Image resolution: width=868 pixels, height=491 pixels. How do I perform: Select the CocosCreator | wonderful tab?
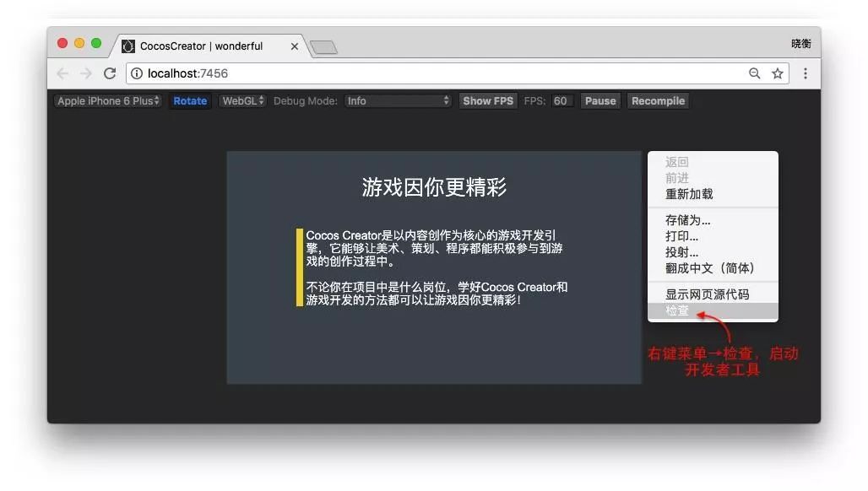(x=209, y=46)
